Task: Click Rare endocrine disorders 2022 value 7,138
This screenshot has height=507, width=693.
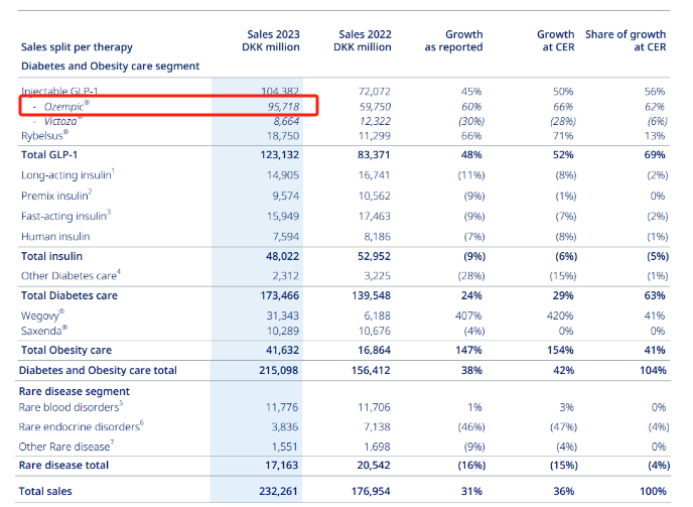Action: click(377, 427)
